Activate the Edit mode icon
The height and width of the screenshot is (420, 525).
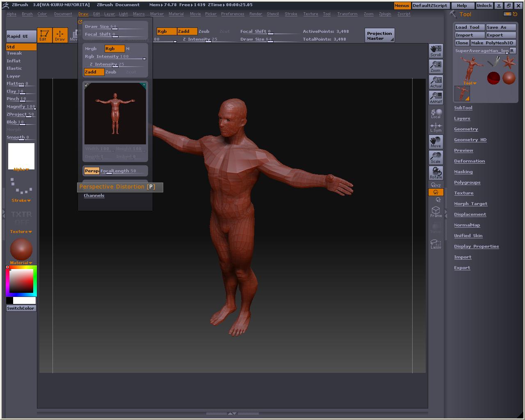(x=44, y=35)
